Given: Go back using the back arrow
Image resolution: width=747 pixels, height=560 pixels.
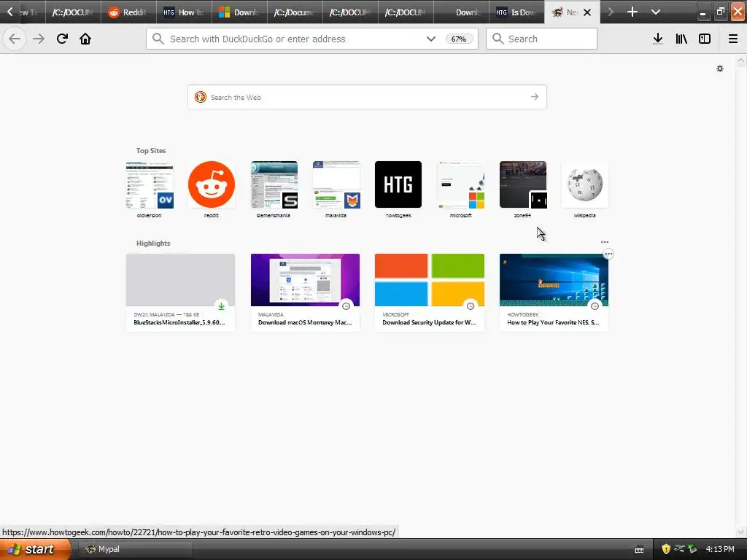Looking at the screenshot, I should point(15,39).
